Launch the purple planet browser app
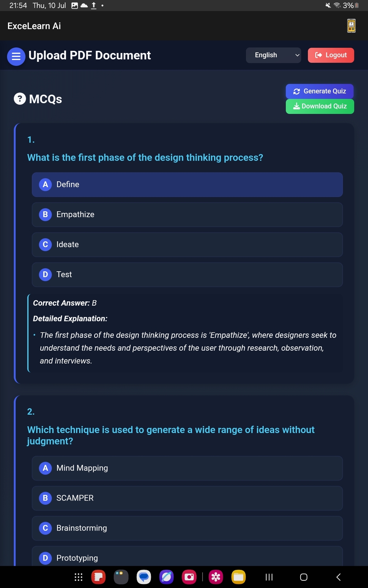This screenshot has width=368, height=588. [167, 577]
